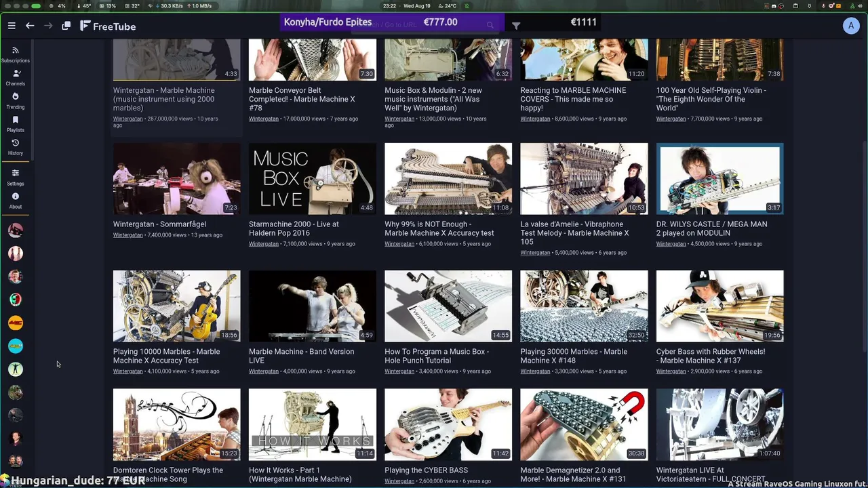Open Wintergatan channel under Playing 10000 Marbles
This screenshot has height=488, width=868.
tap(127, 371)
